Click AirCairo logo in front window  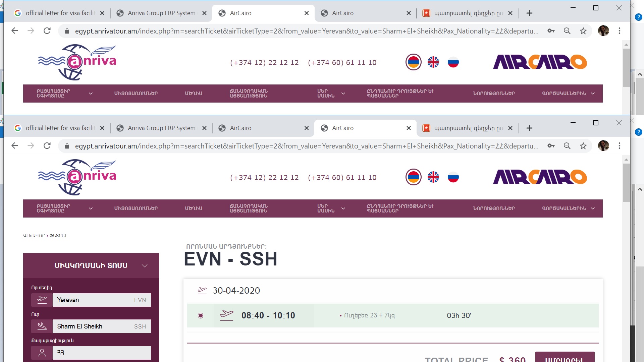540,177
